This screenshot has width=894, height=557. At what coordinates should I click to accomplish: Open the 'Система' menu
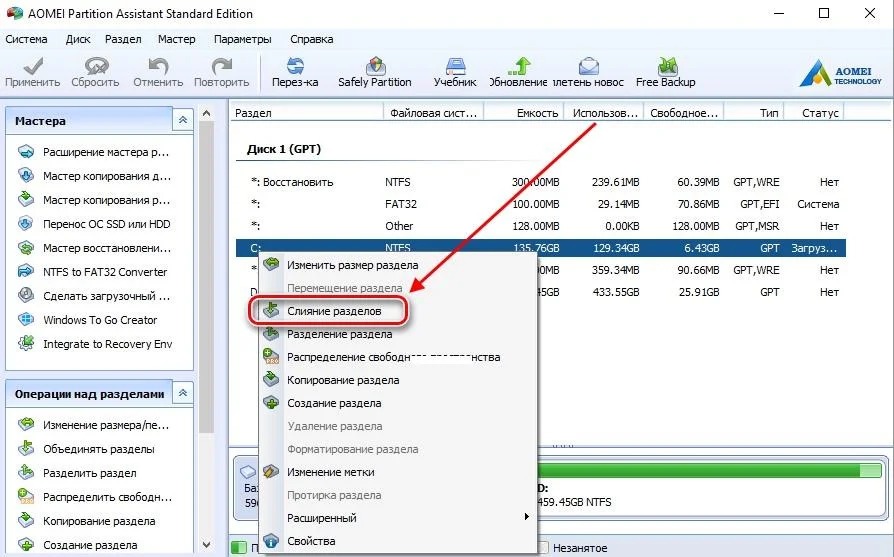(x=26, y=39)
